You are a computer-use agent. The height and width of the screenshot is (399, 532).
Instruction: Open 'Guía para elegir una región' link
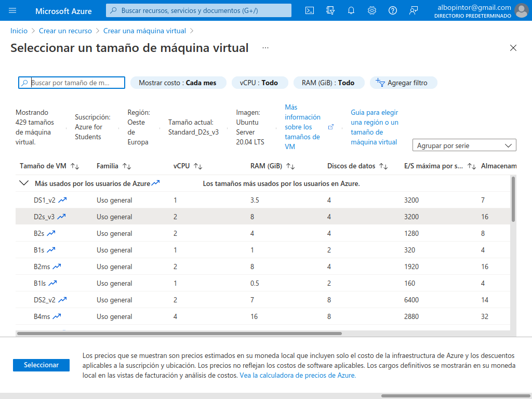tap(375, 127)
